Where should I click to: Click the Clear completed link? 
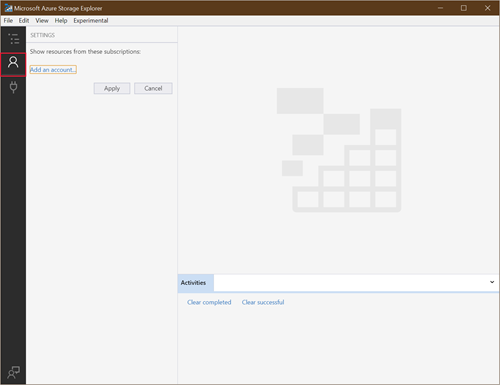(x=209, y=302)
